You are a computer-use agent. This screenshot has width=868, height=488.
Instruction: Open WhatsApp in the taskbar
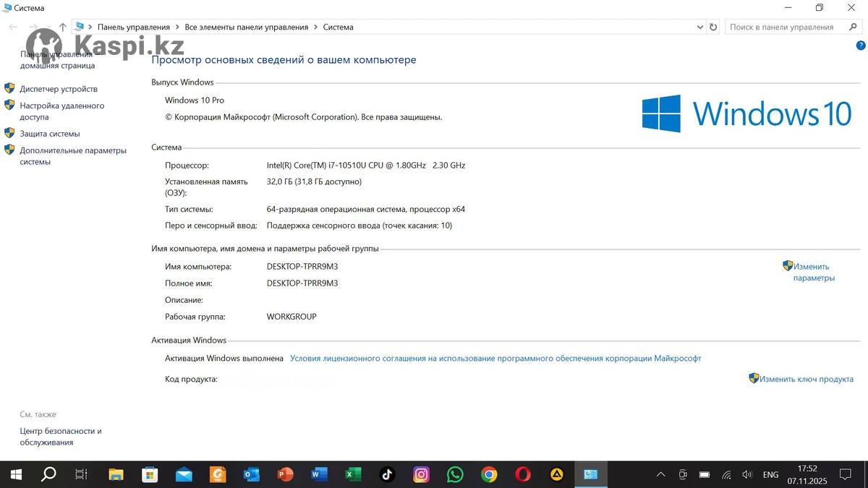[455, 475]
